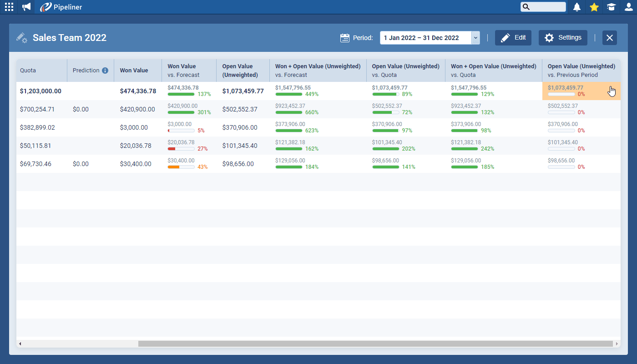Viewport: 637px width, 364px height.
Task: Select the Pipeliner logo
Action: point(61,7)
